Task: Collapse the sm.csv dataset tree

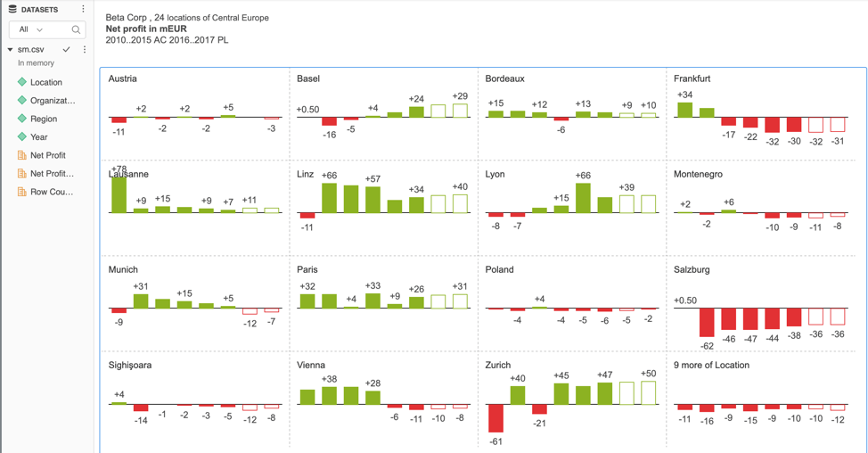Action: (x=10, y=50)
